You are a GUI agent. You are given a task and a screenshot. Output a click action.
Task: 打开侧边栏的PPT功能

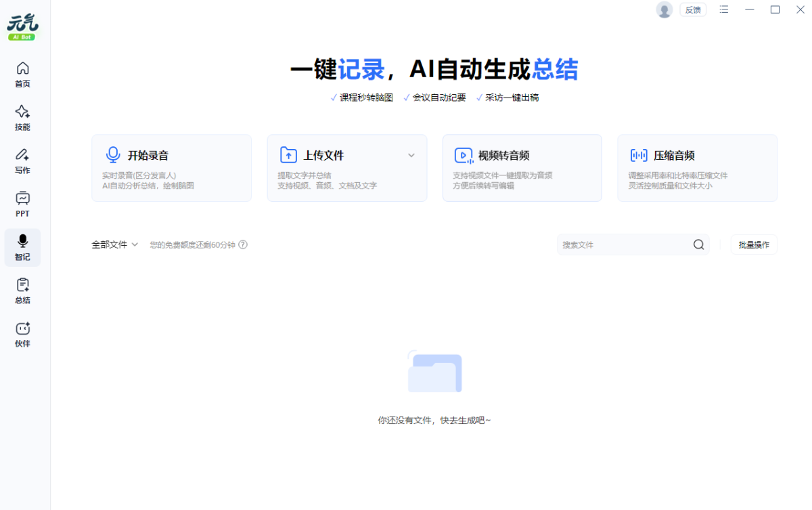coord(22,198)
